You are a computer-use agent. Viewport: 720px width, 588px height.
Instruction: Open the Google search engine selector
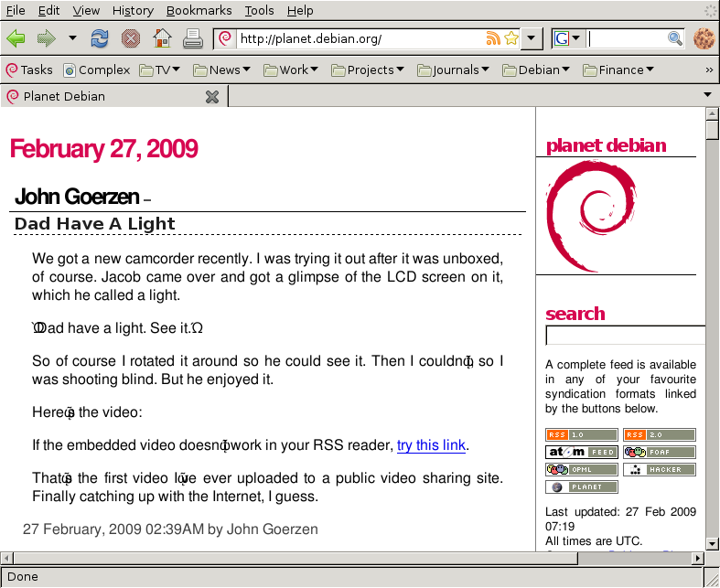tap(567, 38)
